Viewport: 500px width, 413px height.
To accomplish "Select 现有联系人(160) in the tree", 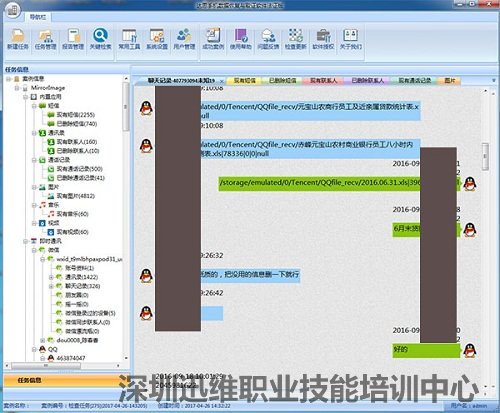I will click(x=77, y=142).
